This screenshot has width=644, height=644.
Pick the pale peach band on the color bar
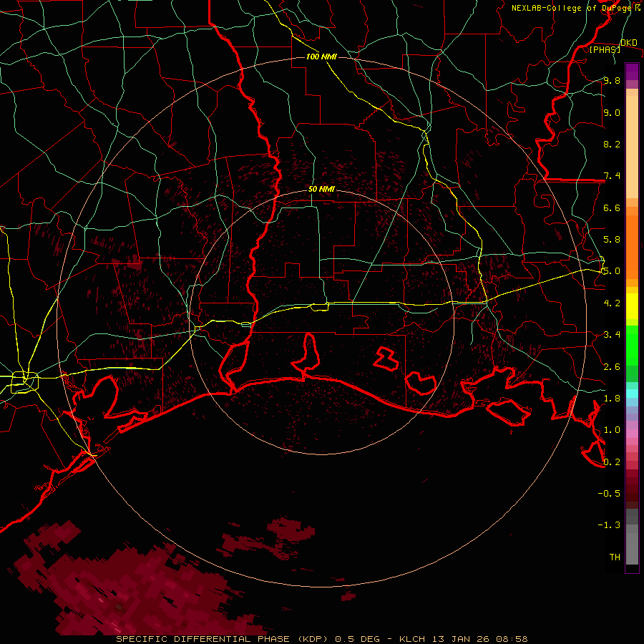coord(632,147)
